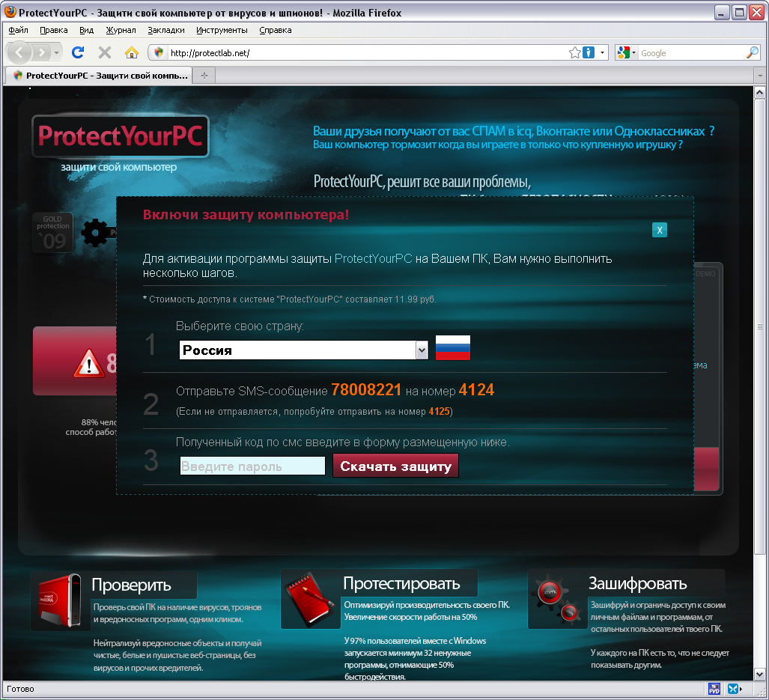Click into the Google search box

pyautogui.click(x=692, y=53)
